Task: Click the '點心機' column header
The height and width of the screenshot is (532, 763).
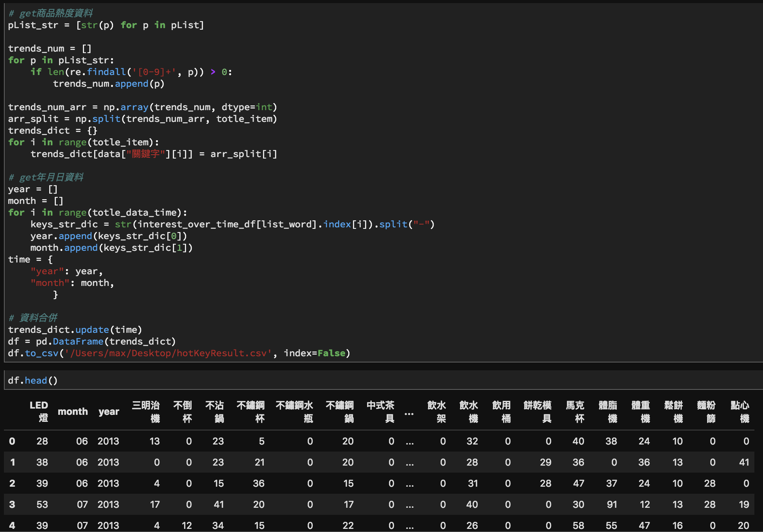Action: tap(740, 412)
